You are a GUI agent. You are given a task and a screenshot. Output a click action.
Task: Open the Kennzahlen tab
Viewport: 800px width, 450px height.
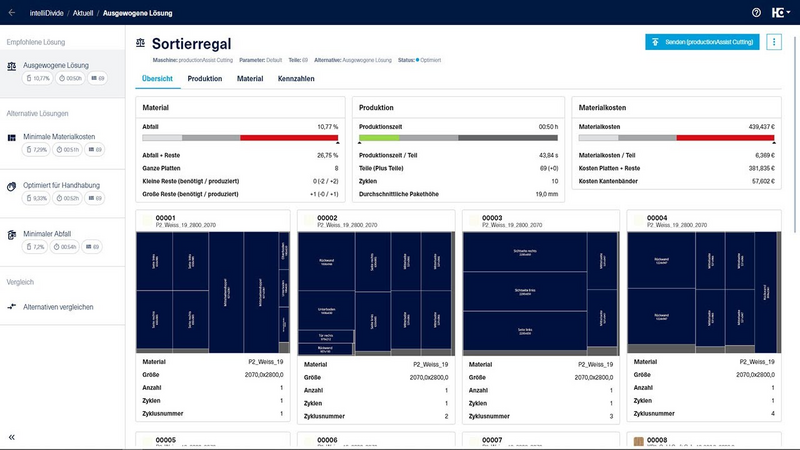(x=296, y=78)
